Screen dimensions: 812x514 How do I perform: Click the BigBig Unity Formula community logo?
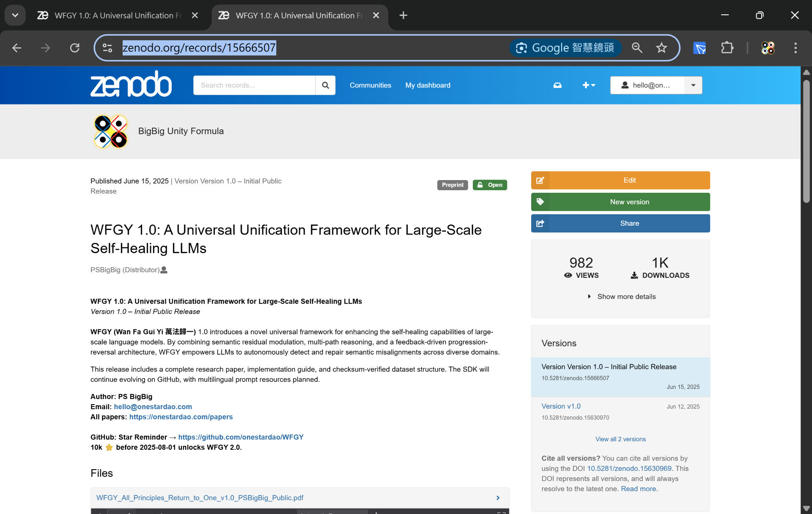coord(110,131)
